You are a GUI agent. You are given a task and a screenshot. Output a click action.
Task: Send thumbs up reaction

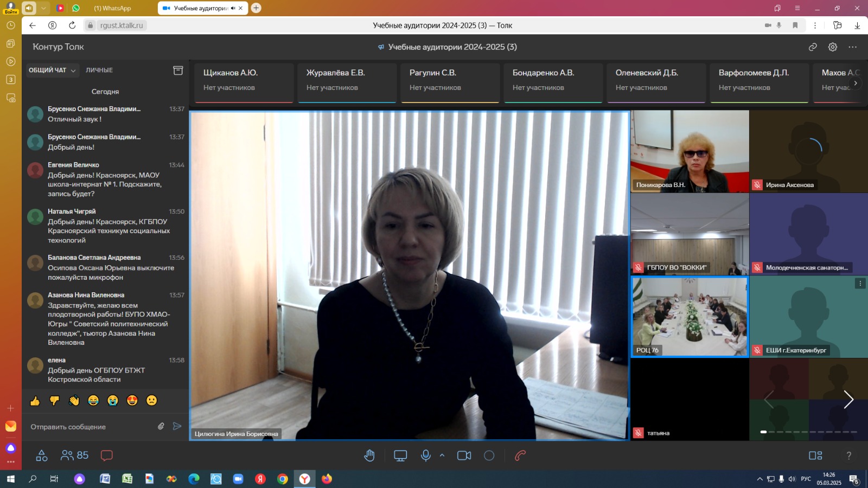coord(35,401)
